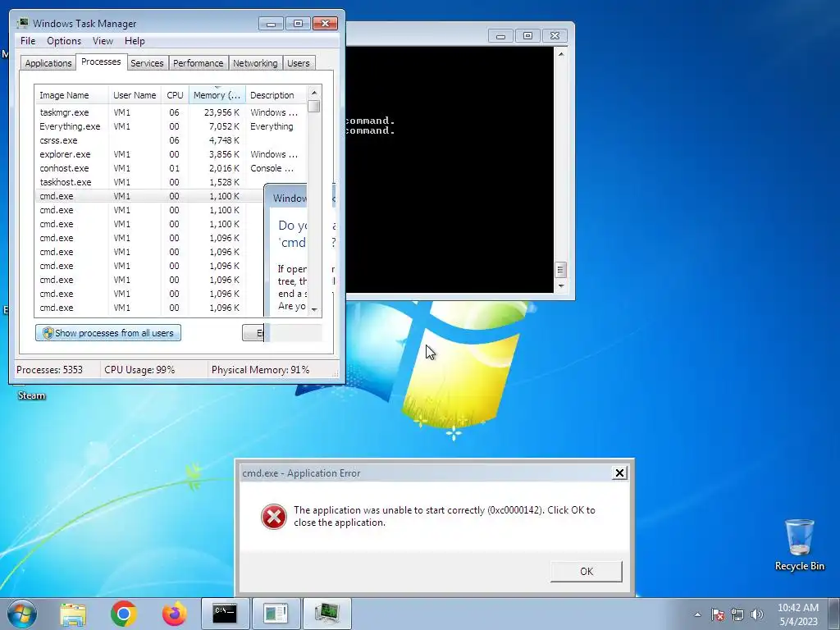Select the taskmgr.exe process row
Screen dimensions: 840x630
point(171,112)
